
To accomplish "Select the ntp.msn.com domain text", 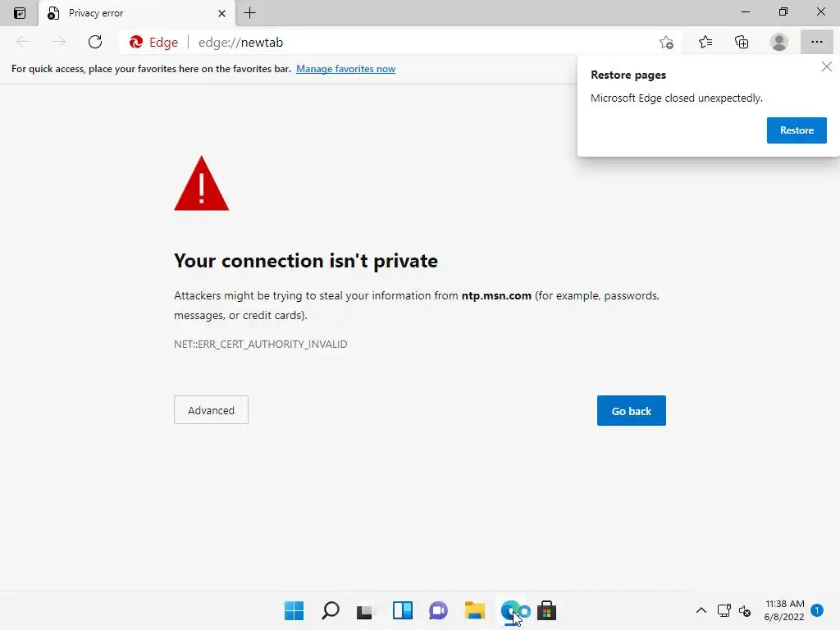I will 496,295.
